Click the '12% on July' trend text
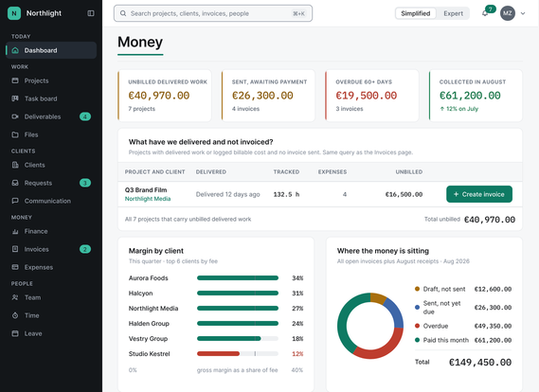The image size is (539, 392). tap(458, 109)
